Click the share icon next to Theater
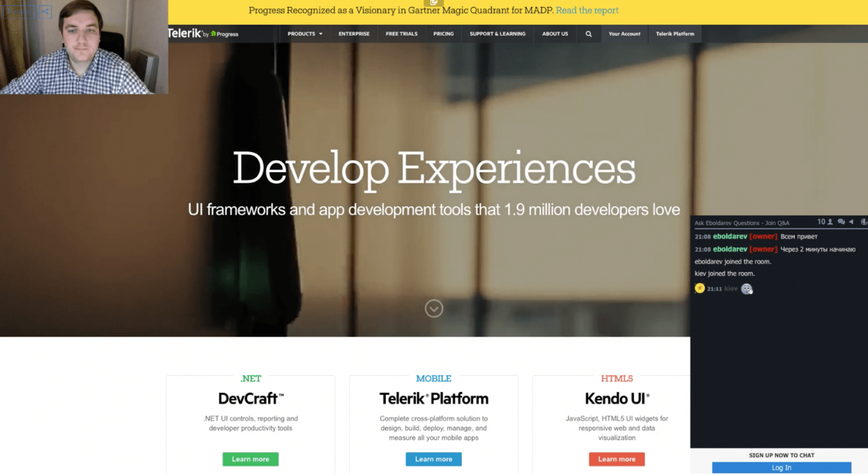The height and width of the screenshot is (475, 868). tap(45, 12)
